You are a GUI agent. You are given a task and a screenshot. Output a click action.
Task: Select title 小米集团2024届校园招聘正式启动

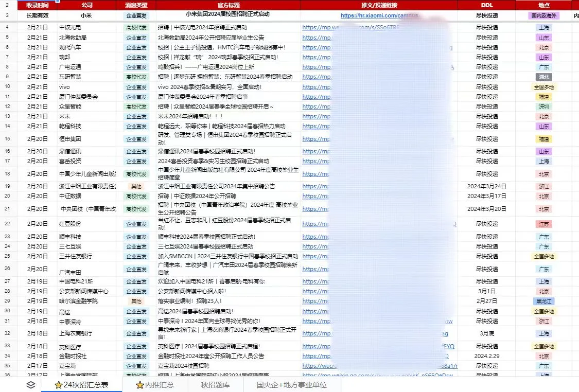pos(228,14)
